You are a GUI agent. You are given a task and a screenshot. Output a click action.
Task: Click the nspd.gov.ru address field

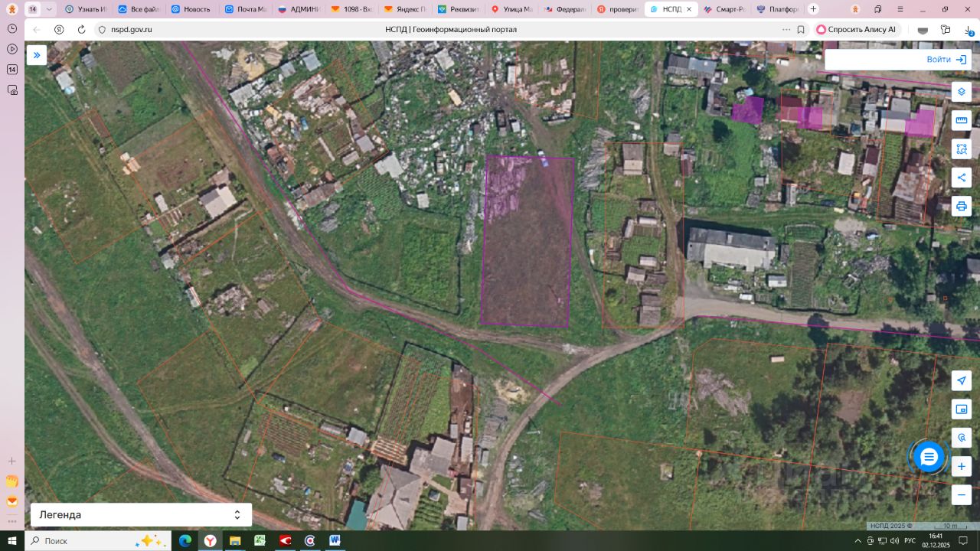tap(132, 29)
